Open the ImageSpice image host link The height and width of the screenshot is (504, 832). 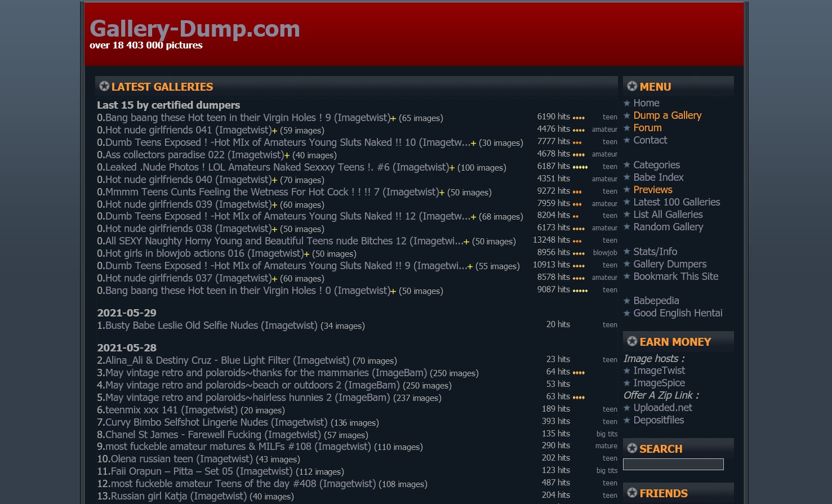click(x=659, y=383)
